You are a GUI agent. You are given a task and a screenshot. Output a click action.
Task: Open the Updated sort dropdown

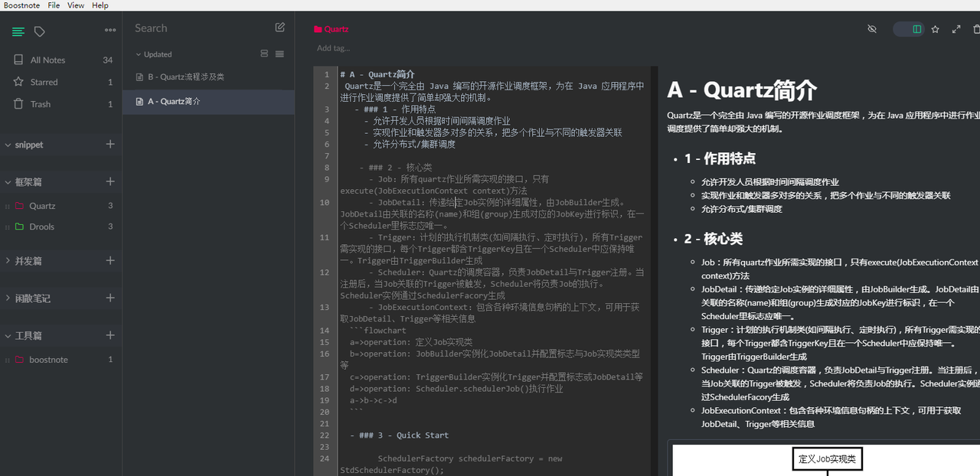[x=154, y=54]
